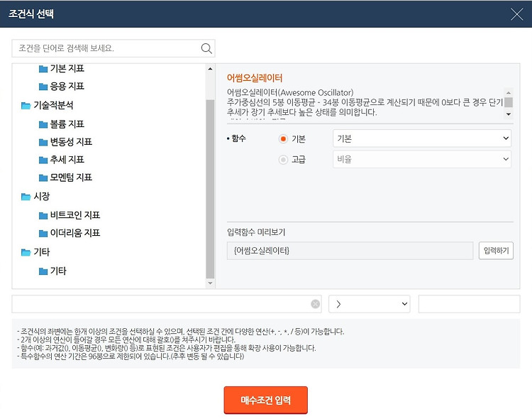The width and height of the screenshot is (532, 419).
Task: Click the 기술적분석 folder icon
Action: click(x=26, y=105)
